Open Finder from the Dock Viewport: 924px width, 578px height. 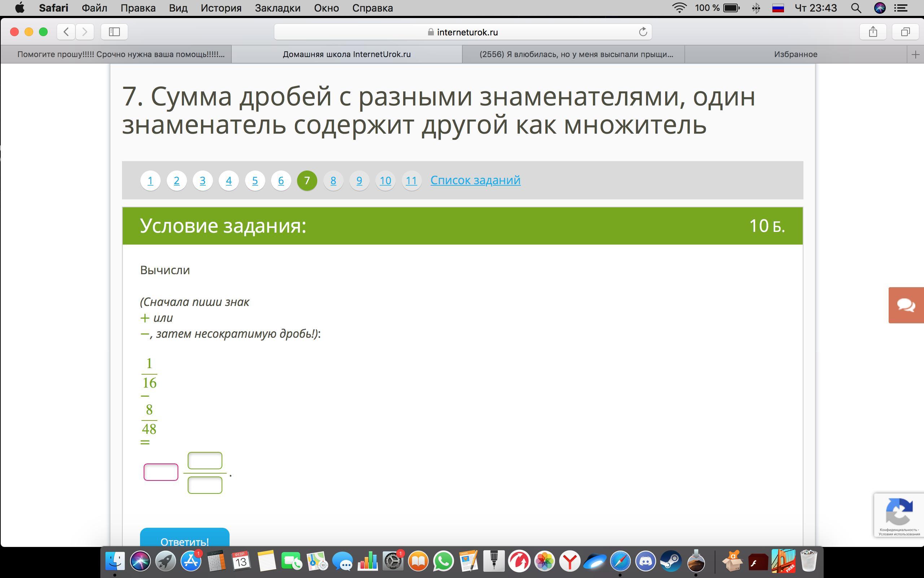click(x=115, y=561)
